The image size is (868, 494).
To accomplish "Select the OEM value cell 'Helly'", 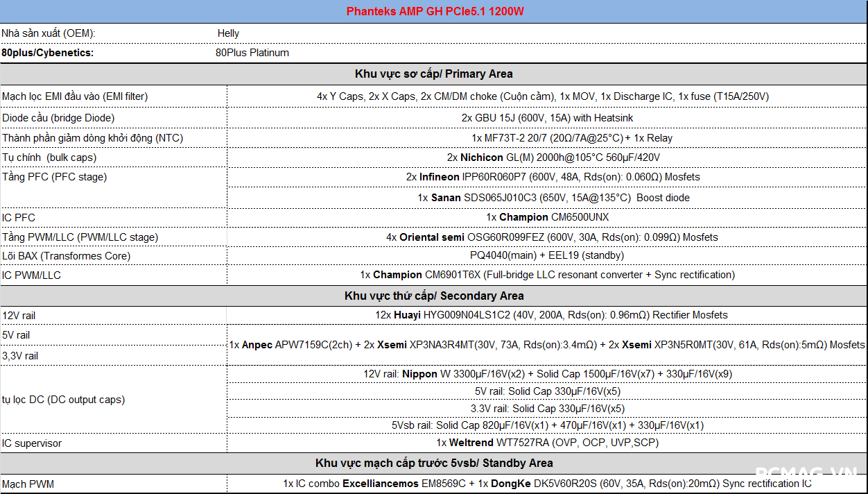I will tap(228, 33).
